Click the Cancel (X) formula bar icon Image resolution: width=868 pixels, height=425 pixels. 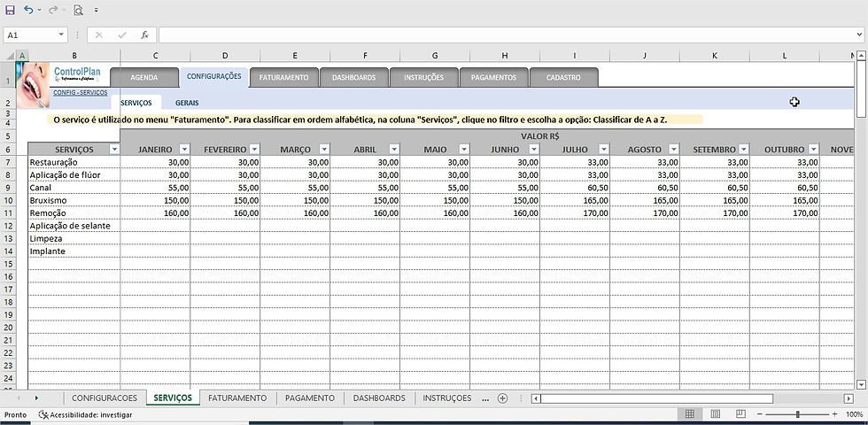click(99, 35)
